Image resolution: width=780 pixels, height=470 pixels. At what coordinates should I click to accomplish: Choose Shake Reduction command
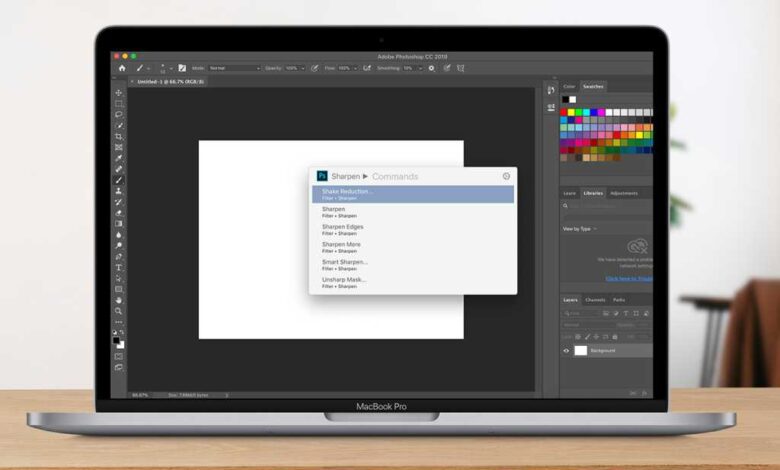tap(413, 194)
